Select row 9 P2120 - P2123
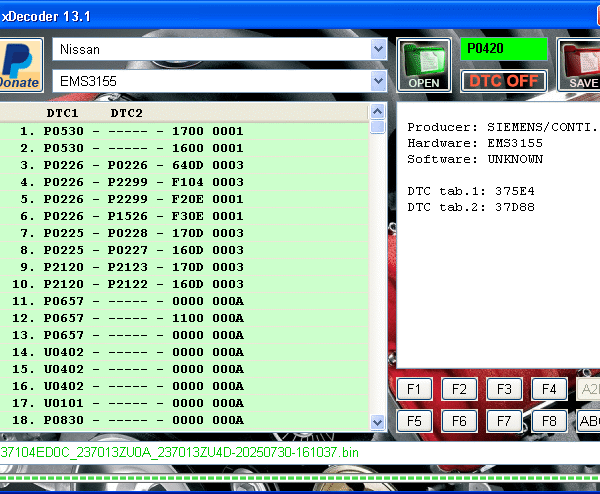 184,267
